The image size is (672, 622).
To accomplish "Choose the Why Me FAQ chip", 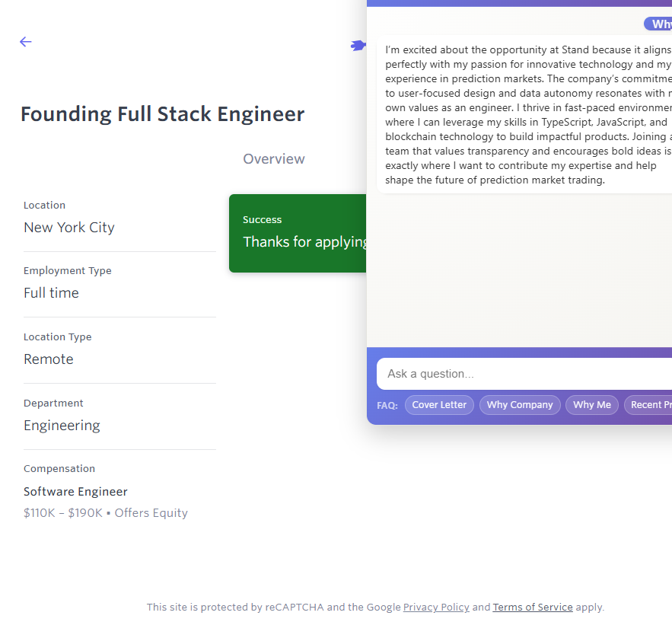I will [591, 405].
